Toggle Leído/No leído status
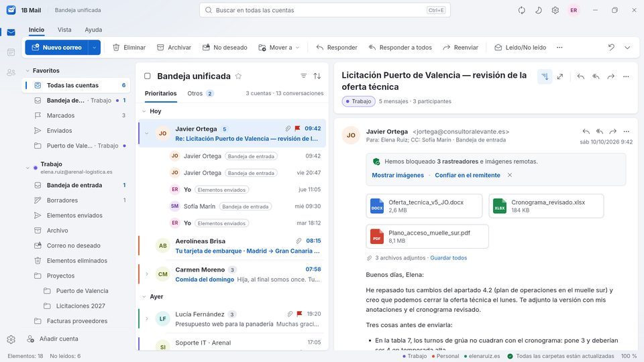The height and width of the screenshot is (362, 644). point(521,48)
